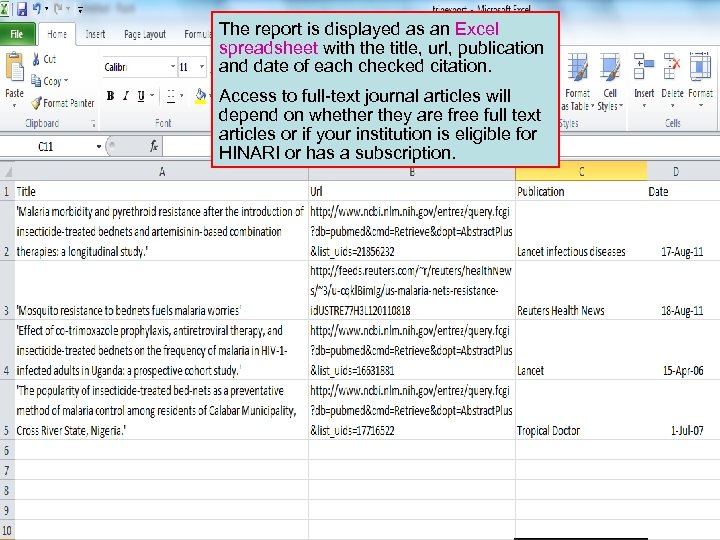Select date cell '17-Aug-11'
720x540 pixels.
pyautogui.click(x=676, y=231)
